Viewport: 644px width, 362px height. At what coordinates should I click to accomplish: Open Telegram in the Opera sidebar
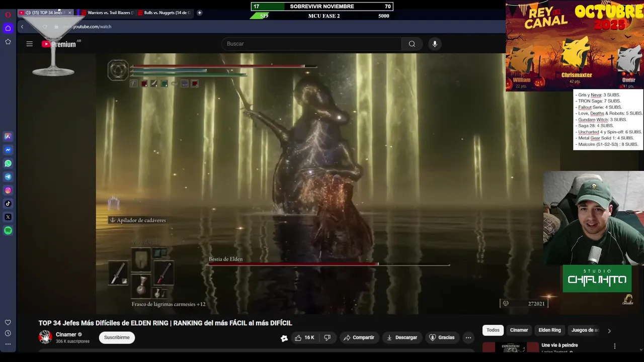click(x=8, y=177)
